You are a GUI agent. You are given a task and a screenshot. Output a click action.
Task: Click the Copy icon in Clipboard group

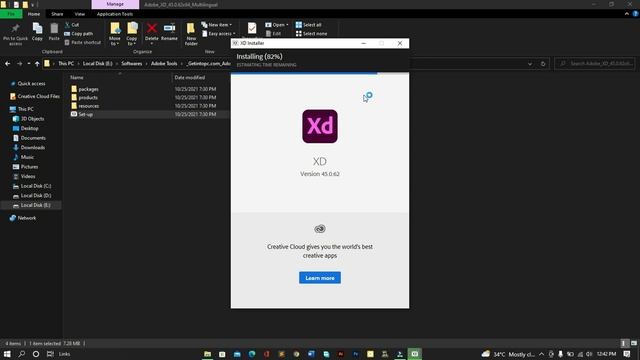click(37, 29)
